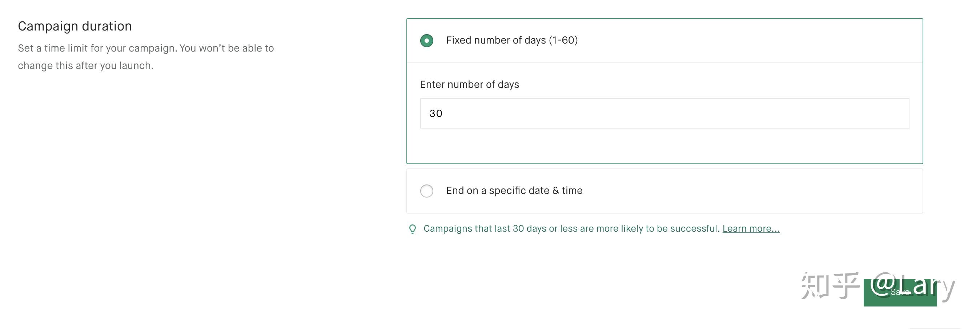980x329 pixels.
Task: Click the "End on a specific date & time" label
Action: 514,191
